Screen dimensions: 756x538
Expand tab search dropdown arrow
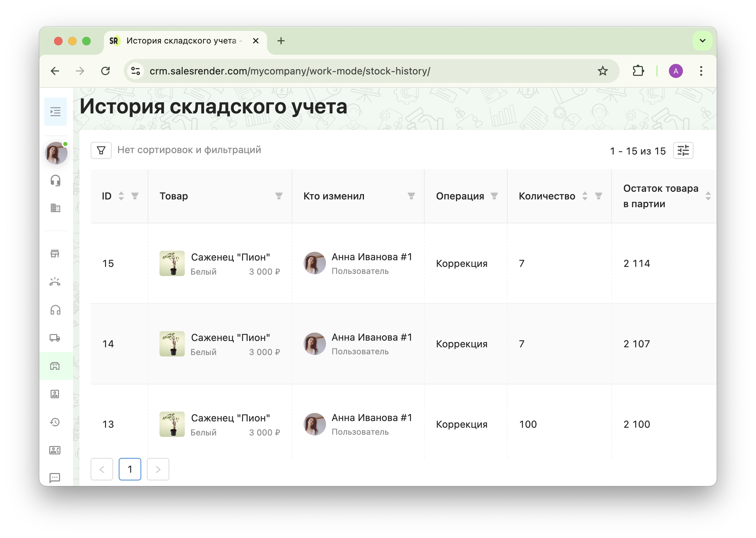703,41
